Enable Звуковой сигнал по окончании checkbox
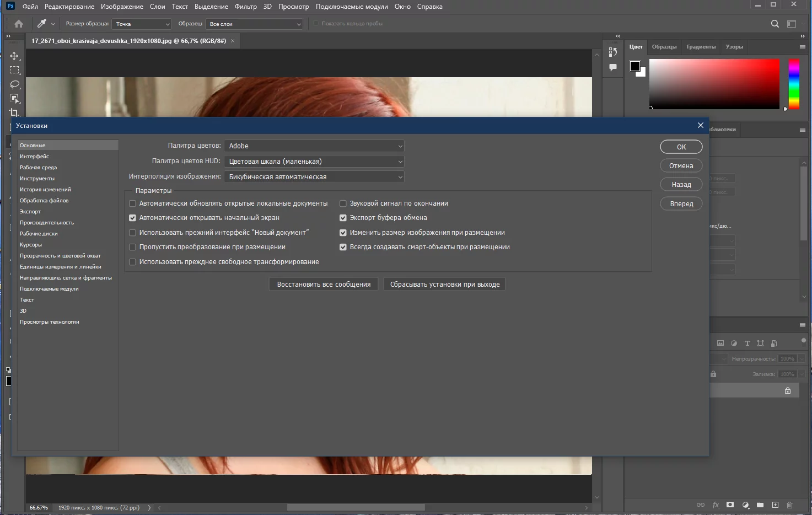Image resolution: width=812 pixels, height=515 pixels. click(x=343, y=203)
